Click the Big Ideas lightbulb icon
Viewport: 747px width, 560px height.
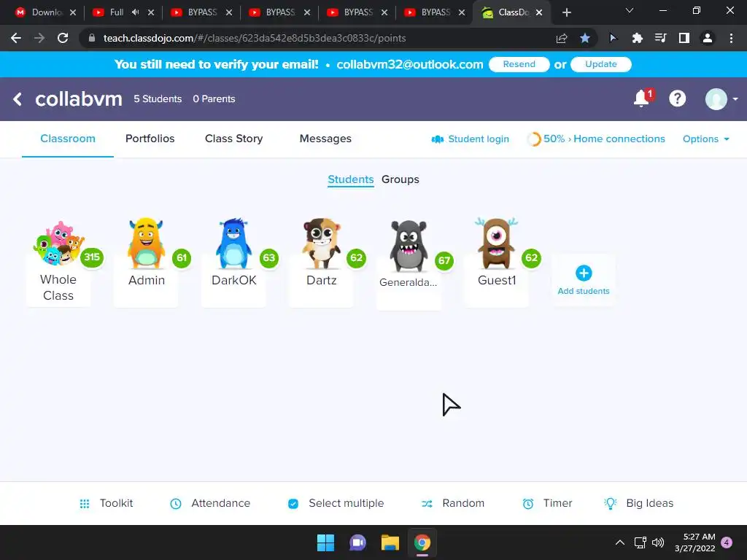(611, 503)
